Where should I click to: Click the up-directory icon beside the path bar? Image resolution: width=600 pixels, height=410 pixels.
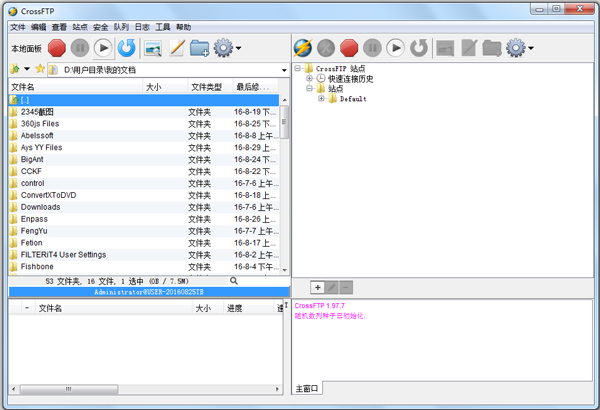click(x=15, y=69)
